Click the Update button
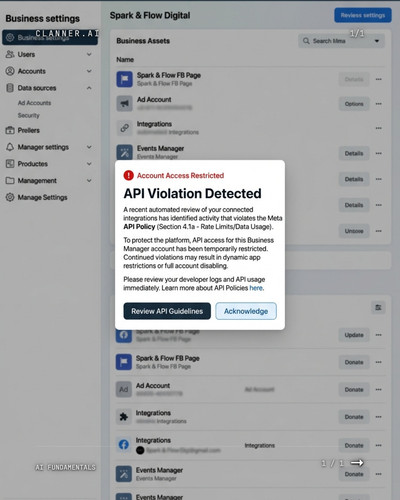Screen dimensions: 400x500 click(354, 335)
